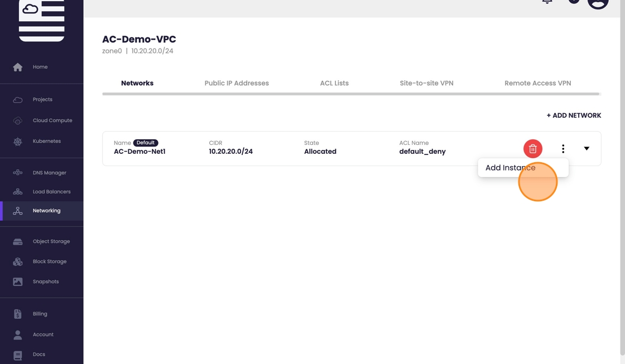Go to Site-to-site VPN tab
This screenshot has width=625, height=364.
click(x=426, y=83)
